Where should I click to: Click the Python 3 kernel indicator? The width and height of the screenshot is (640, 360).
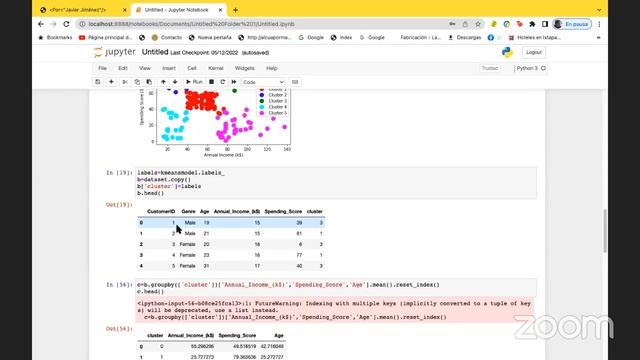pos(531,68)
